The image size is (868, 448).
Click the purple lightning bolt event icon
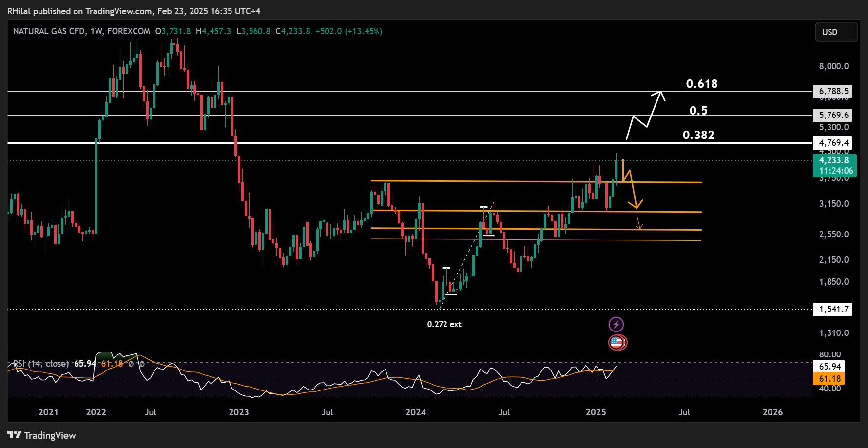click(616, 324)
